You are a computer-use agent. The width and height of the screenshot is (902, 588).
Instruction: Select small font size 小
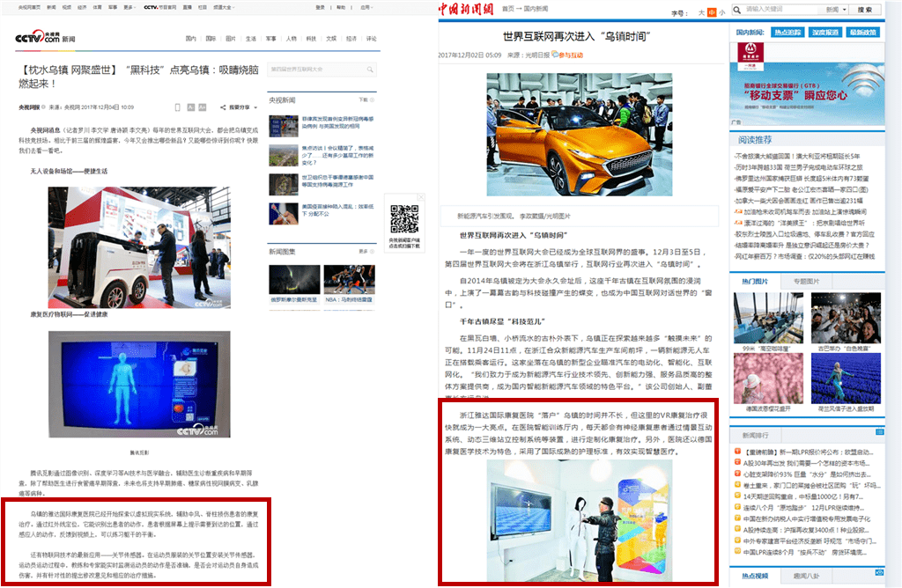click(722, 12)
